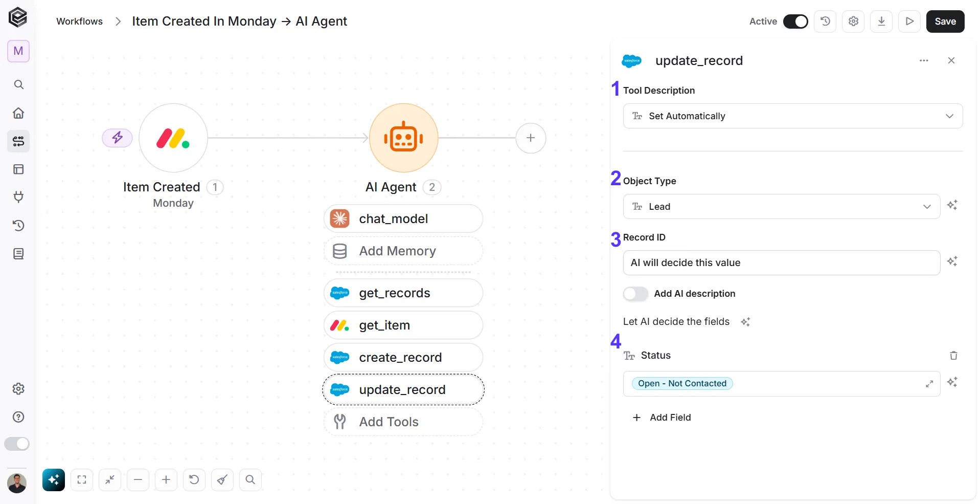The image size is (980, 504).
Task: Open help question mark icon
Action: [18, 417]
